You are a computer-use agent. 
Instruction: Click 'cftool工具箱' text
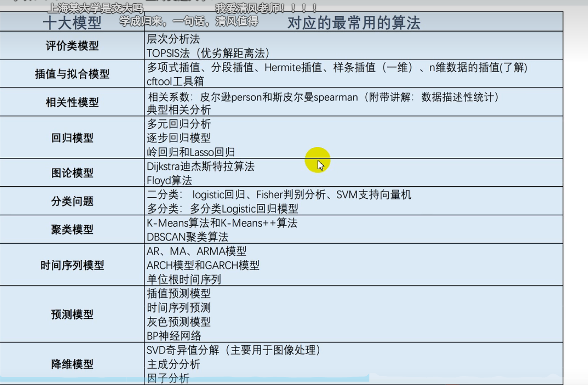(175, 81)
